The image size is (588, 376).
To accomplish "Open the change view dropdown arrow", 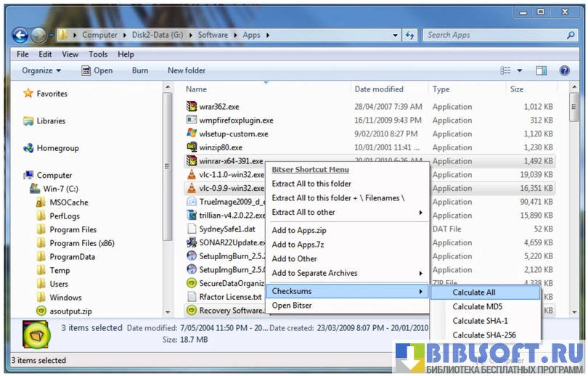I will 520,70.
